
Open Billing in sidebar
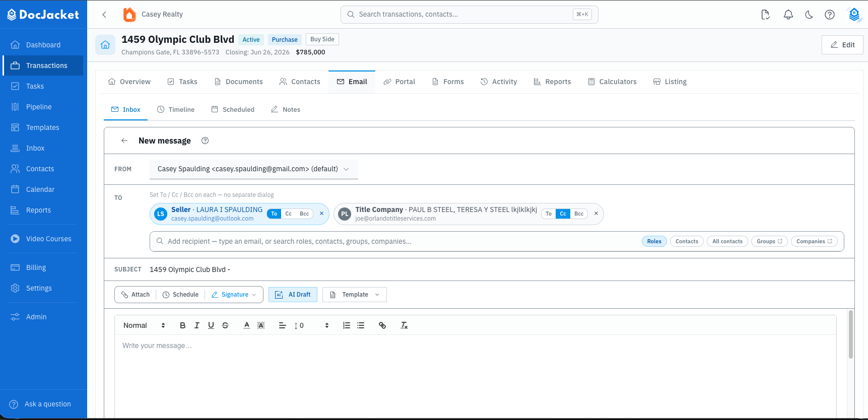[x=43, y=267]
